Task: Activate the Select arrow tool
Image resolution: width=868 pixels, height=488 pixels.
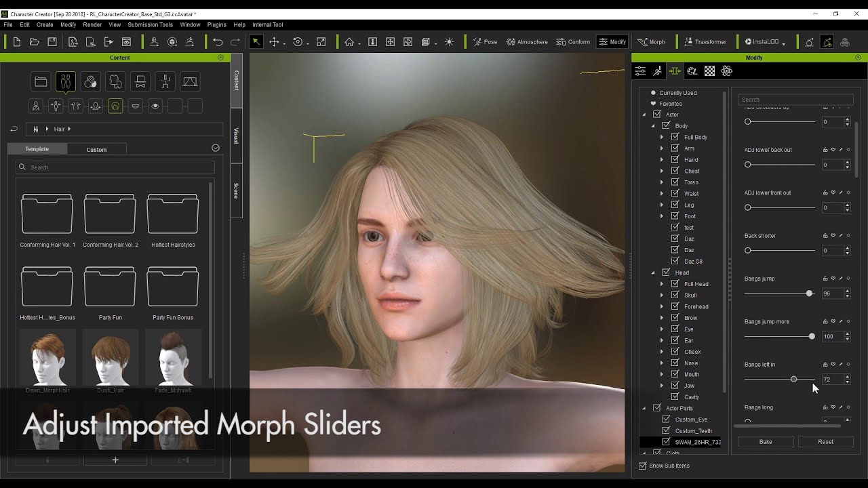Action: coord(256,42)
